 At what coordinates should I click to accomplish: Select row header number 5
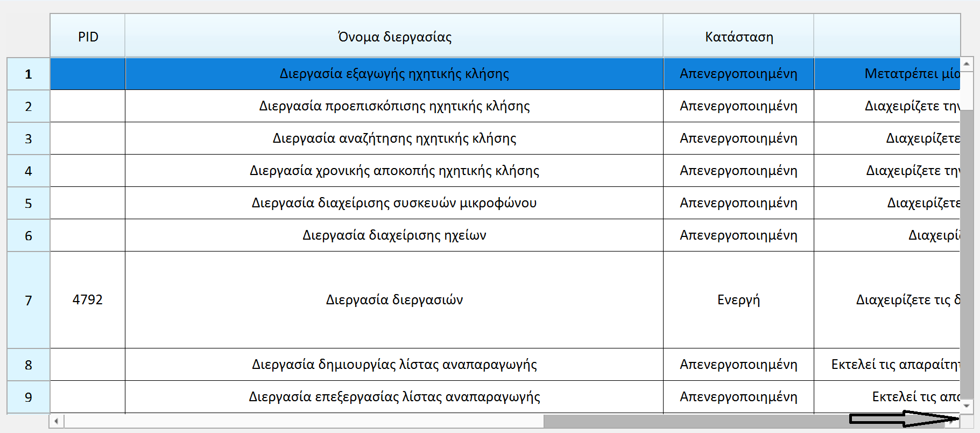[x=29, y=203]
